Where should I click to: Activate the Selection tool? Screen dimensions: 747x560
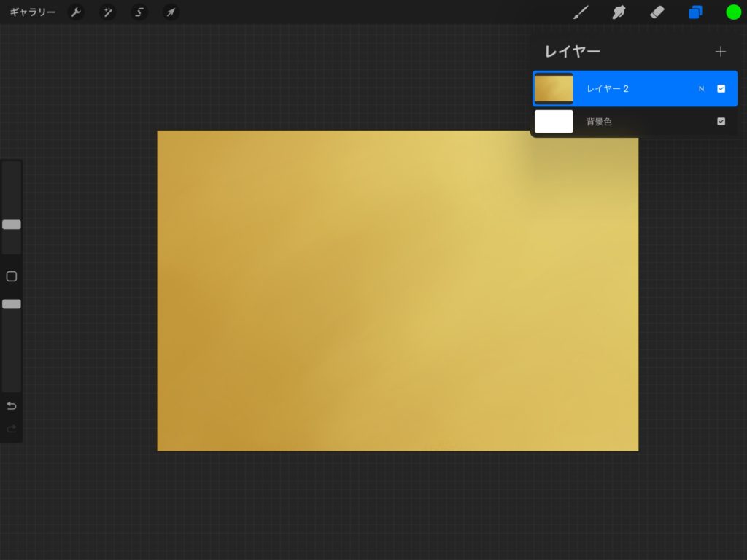pos(139,12)
